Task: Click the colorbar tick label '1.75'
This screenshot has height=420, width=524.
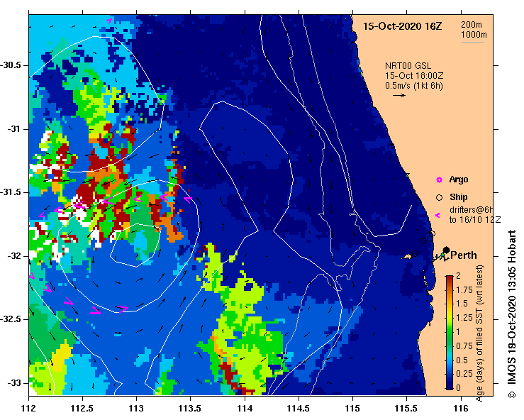Action: click(x=464, y=290)
